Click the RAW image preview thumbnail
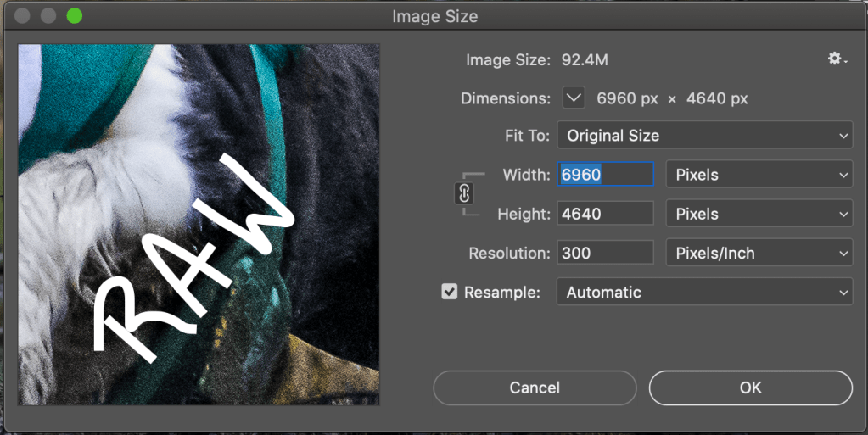This screenshot has width=868, height=435. point(199,225)
